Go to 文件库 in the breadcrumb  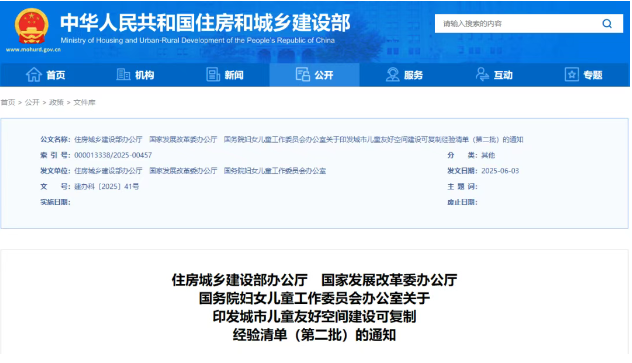coord(84,102)
